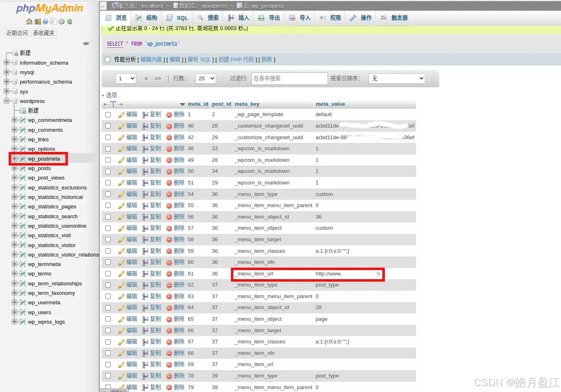Open the 插入 Insert tab
This screenshot has height=392, width=561.
point(238,18)
